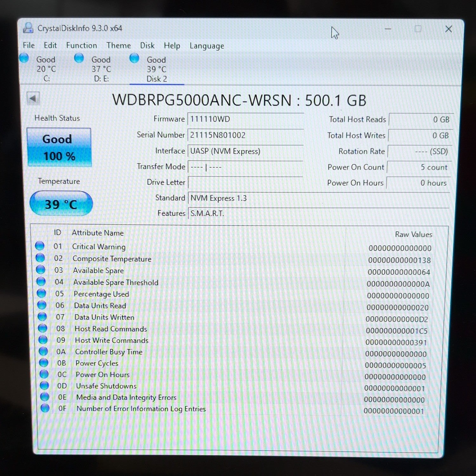Select the D: E: drive status orb

pos(79,58)
